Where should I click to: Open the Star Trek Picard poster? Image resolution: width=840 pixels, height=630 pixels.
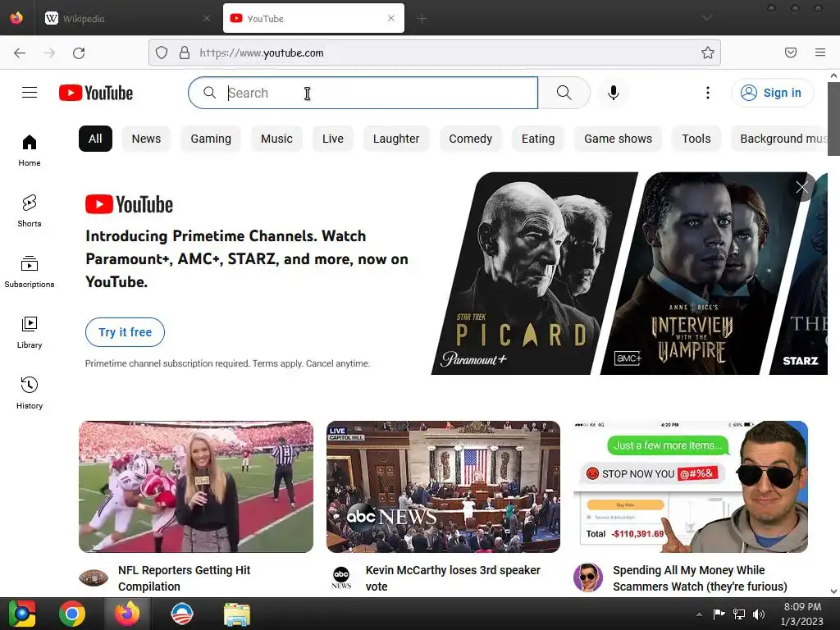[x=534, y=273]
